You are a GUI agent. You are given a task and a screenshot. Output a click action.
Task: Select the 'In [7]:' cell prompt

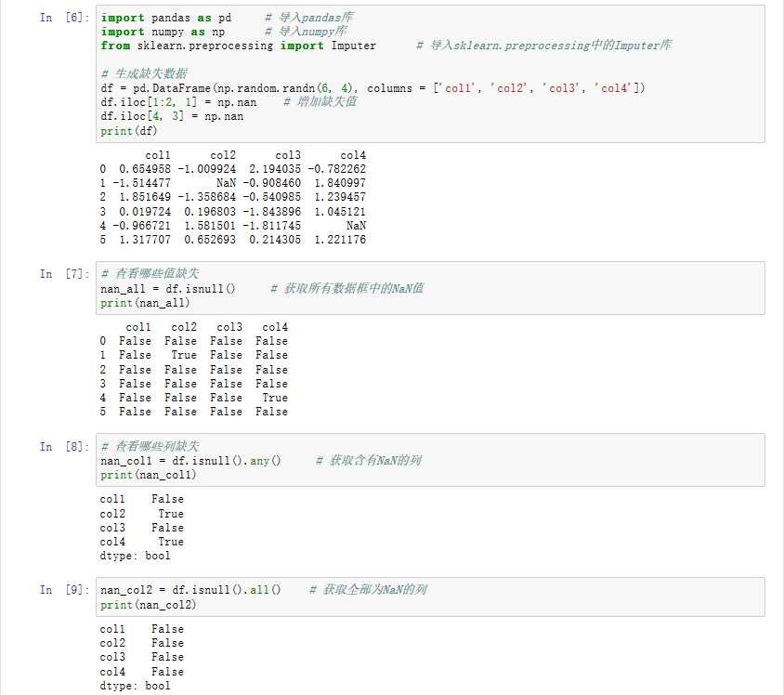61,274
